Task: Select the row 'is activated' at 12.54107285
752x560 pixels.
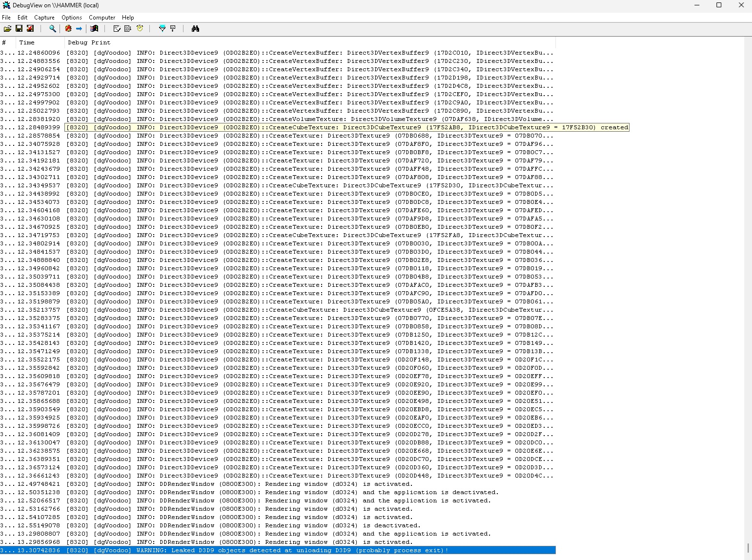Action: (278, 517)
